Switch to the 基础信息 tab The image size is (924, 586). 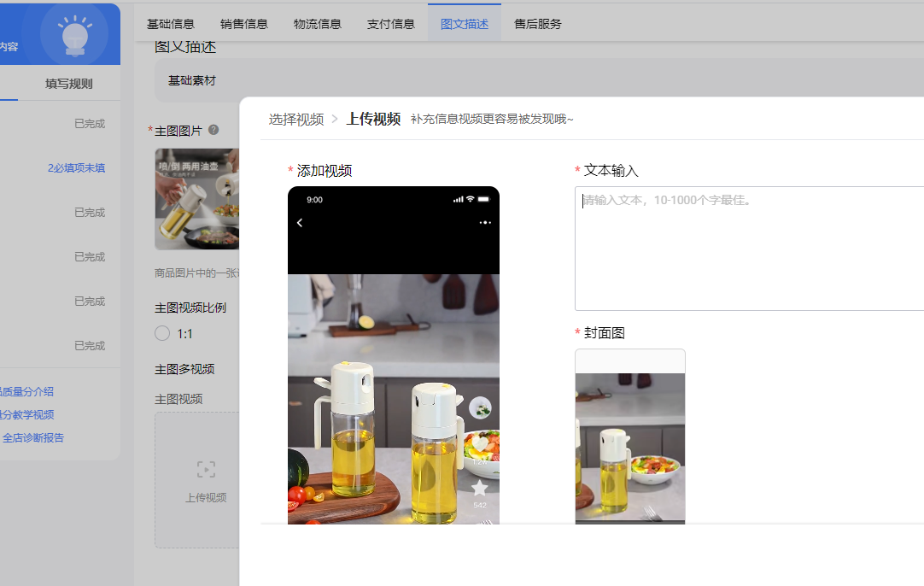(x=171, y=24)
